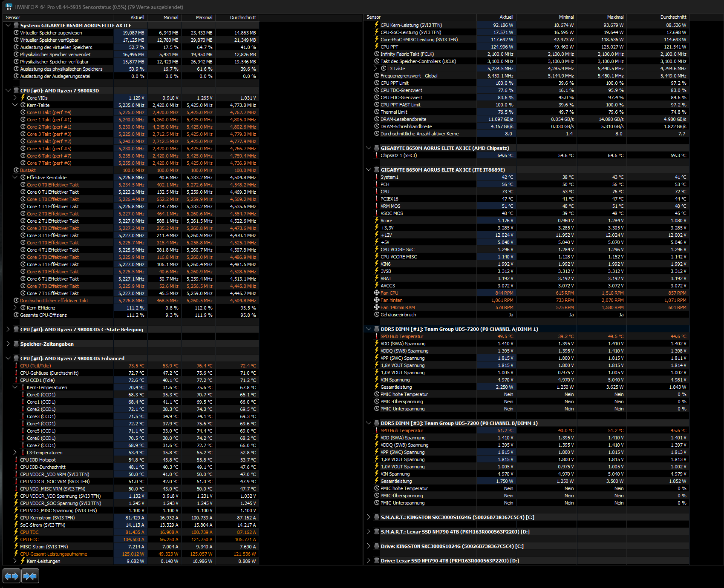The width and height of the screenshot is (724, 588).
Task: Click the thermometer icon beside Chipsatz 1 (xHCI)
Action: [x=377, y=155]
